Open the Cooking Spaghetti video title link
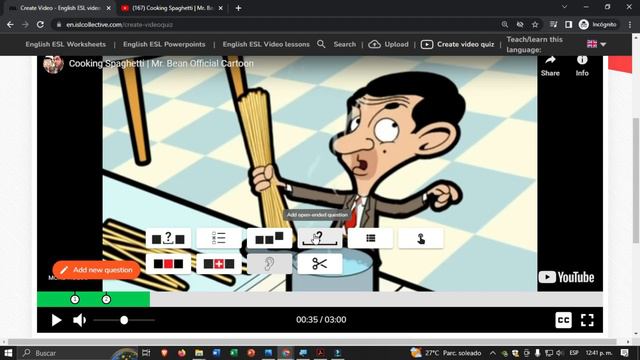Screen dimensions: 640x360 (x=161, y=64)
